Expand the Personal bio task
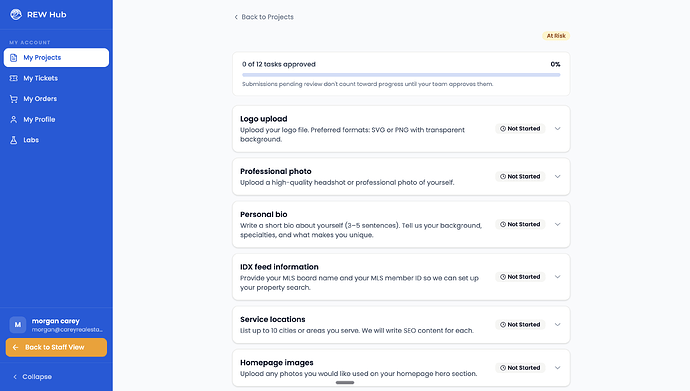690x391 pixels. (x=558, y=224)
